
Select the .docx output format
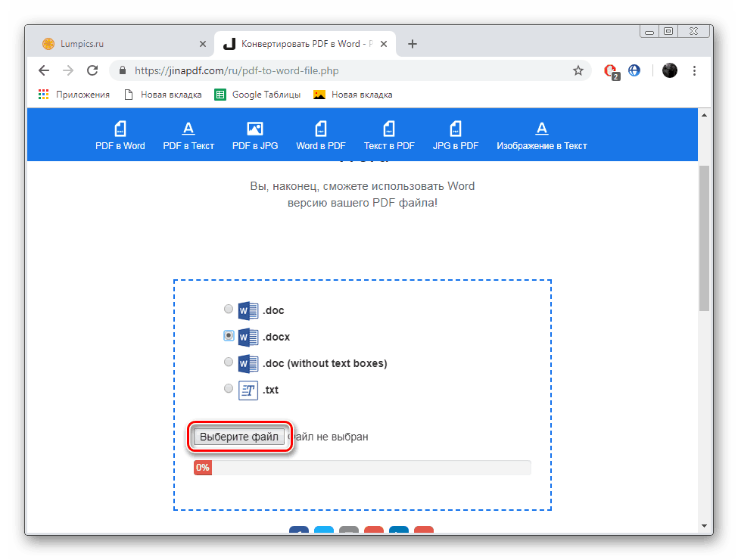click(229, 335)
